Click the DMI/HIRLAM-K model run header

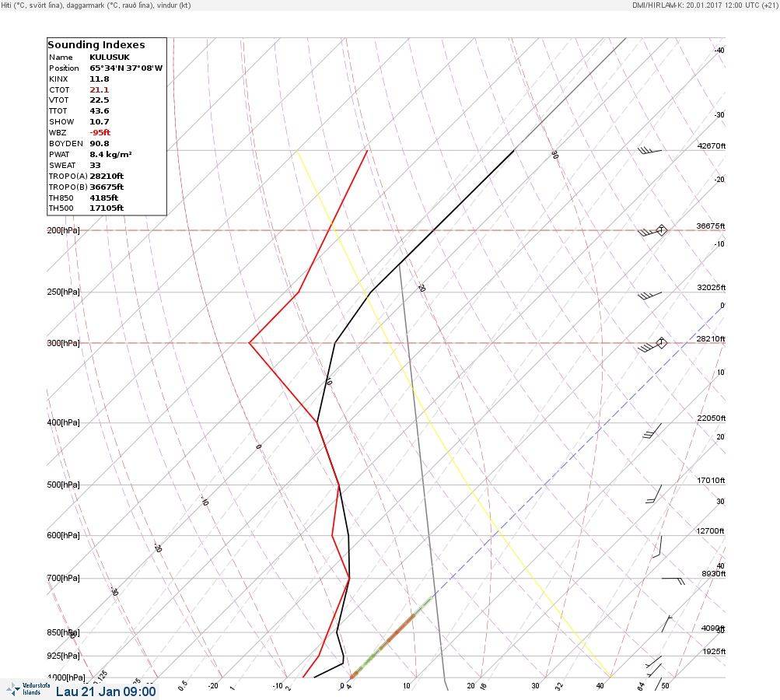(x=705, y=5)
